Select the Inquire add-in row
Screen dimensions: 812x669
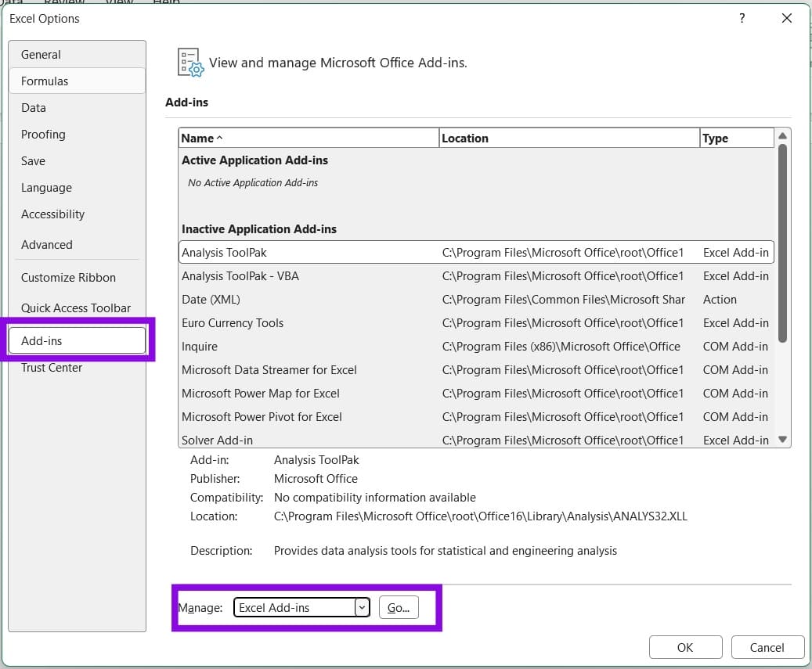coord(476,346)
